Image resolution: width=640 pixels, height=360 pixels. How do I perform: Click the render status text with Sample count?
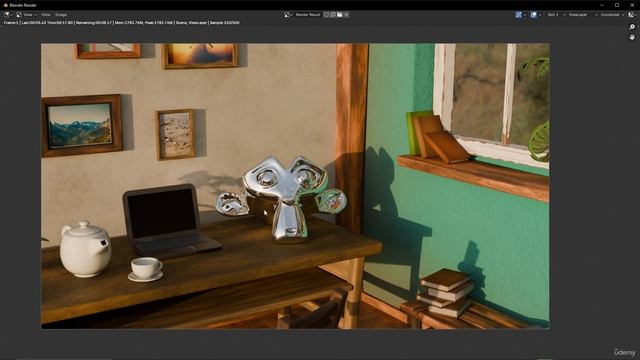pos(122,23)
